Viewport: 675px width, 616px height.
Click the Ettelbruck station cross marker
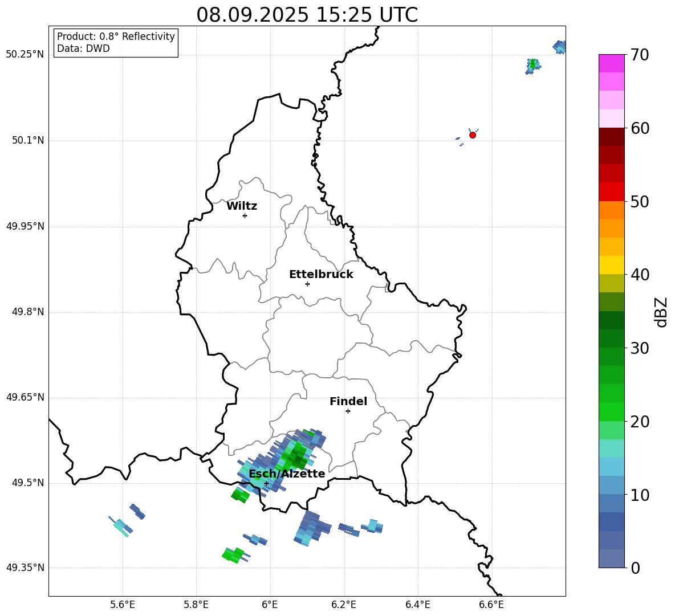coord(307,284)
